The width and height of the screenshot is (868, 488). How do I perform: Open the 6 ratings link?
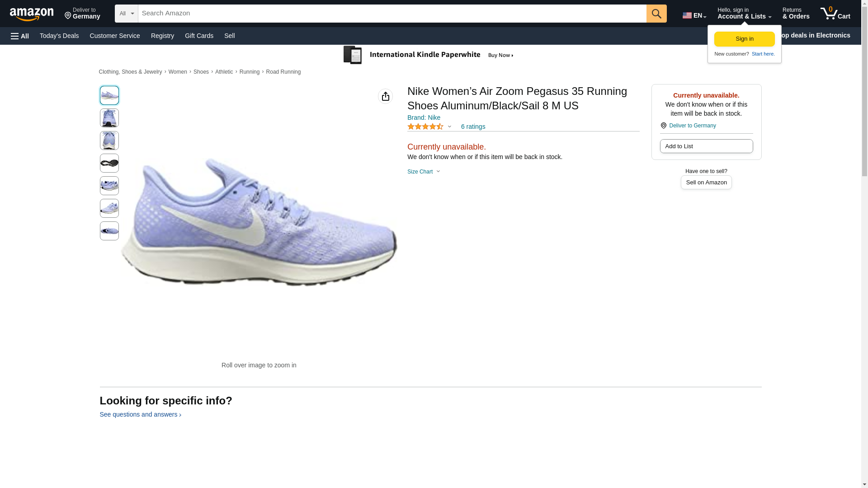coord(473,127)
